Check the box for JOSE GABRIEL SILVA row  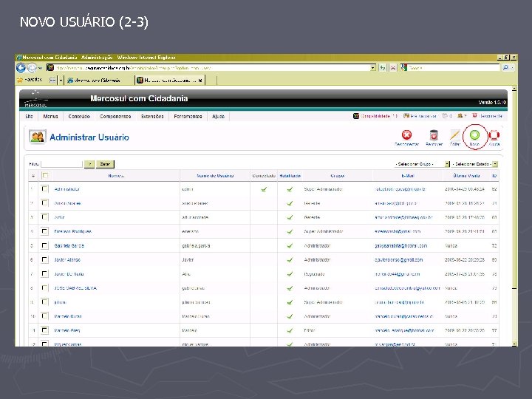coord(45,287)
